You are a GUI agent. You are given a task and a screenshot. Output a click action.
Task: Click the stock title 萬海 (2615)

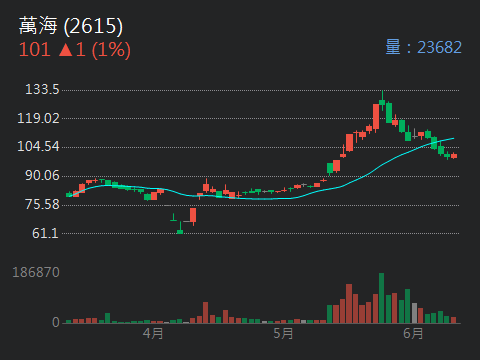coord(71,26)
